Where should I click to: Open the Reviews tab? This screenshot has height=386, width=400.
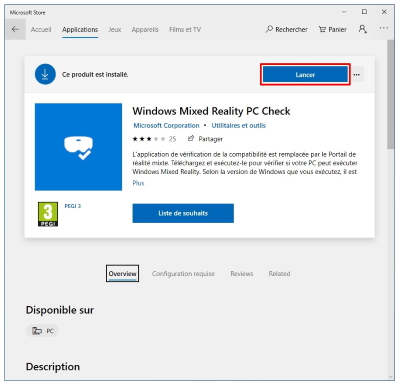click(x=242, y=274)
